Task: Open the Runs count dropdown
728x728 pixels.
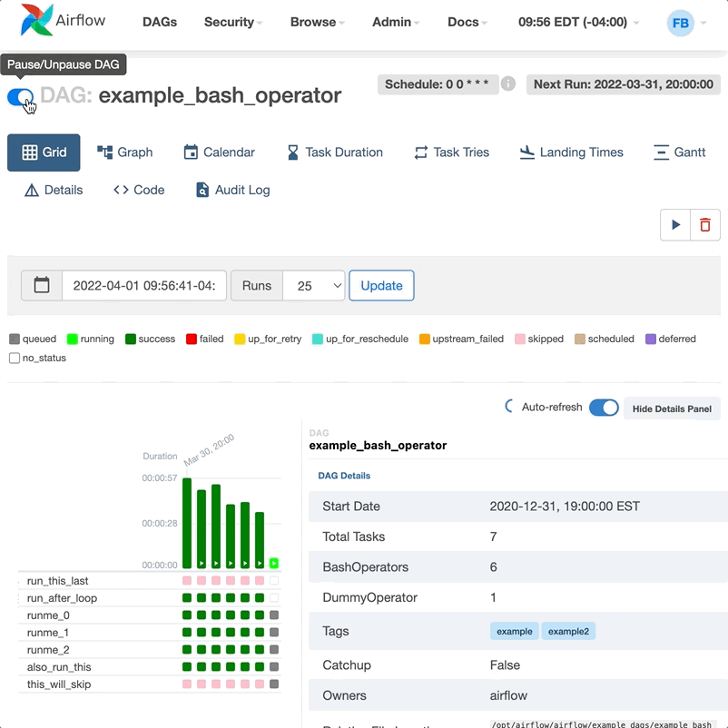Action: 314,286
